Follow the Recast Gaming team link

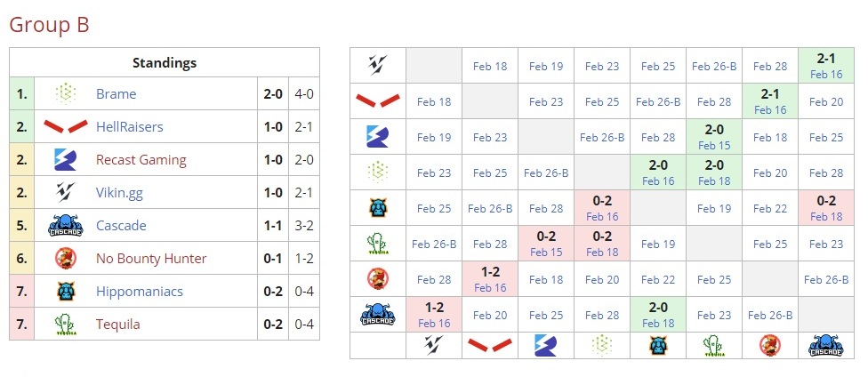pyautogui.click(x=141, y=160)
